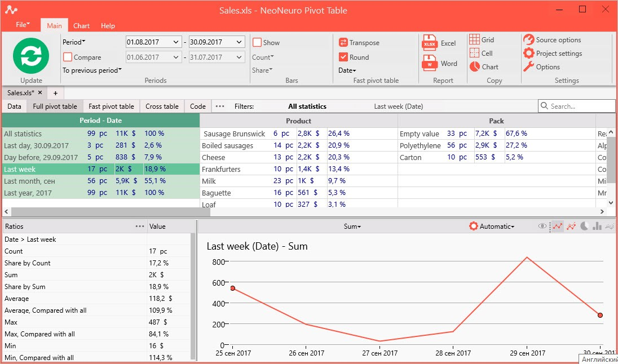Screen dimensions: 618x364
Task: Export report to Excel
Action: point(439,43)
